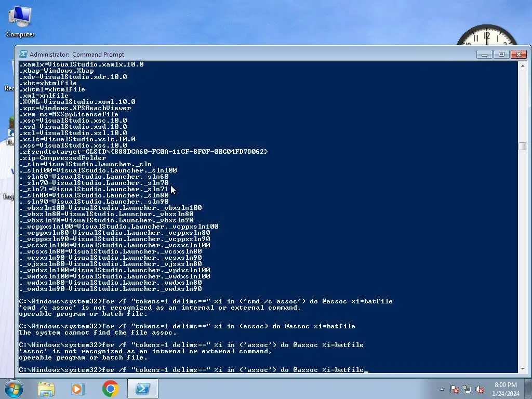Viewport: 532px width, 399px height.
Task: Click the '.xps=Windows.XPSReachViewer' line
Action: coord(75,108)
